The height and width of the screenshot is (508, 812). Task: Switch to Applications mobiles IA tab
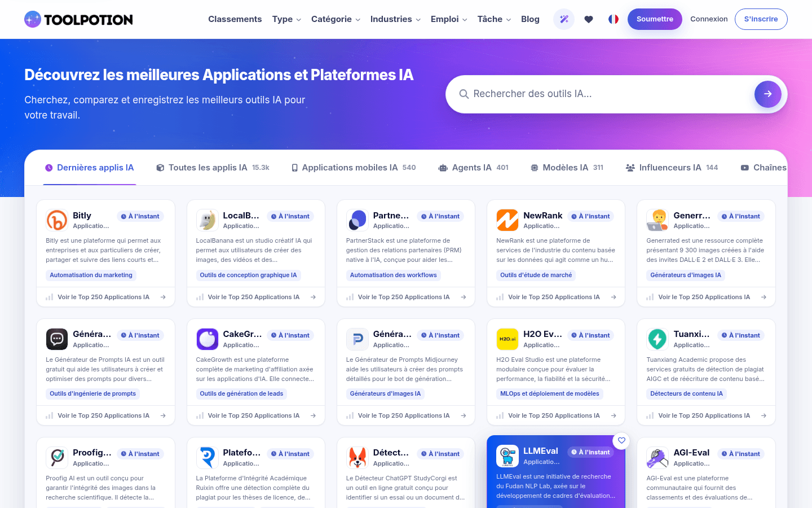tap(354, 168)
